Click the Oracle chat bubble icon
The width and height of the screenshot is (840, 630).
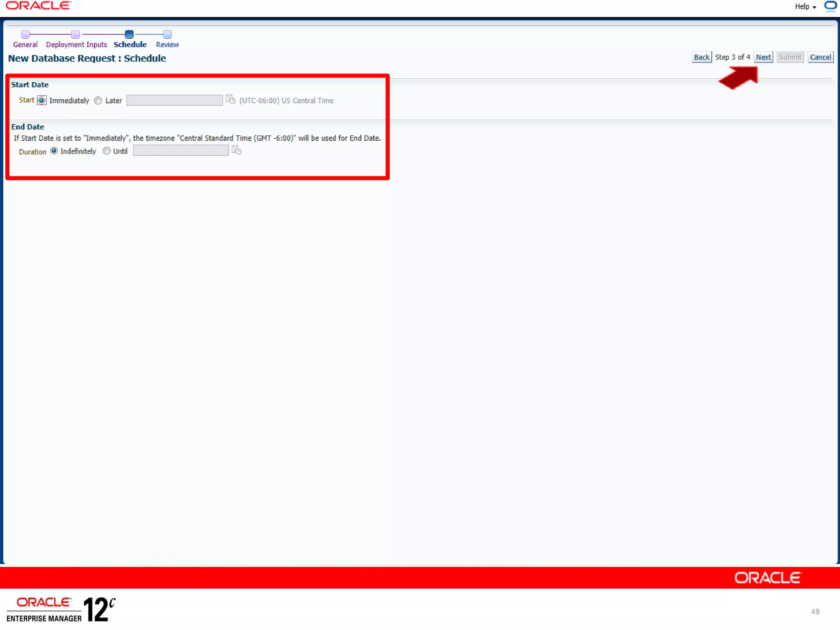pyautogui.click(x=830, y=6)
